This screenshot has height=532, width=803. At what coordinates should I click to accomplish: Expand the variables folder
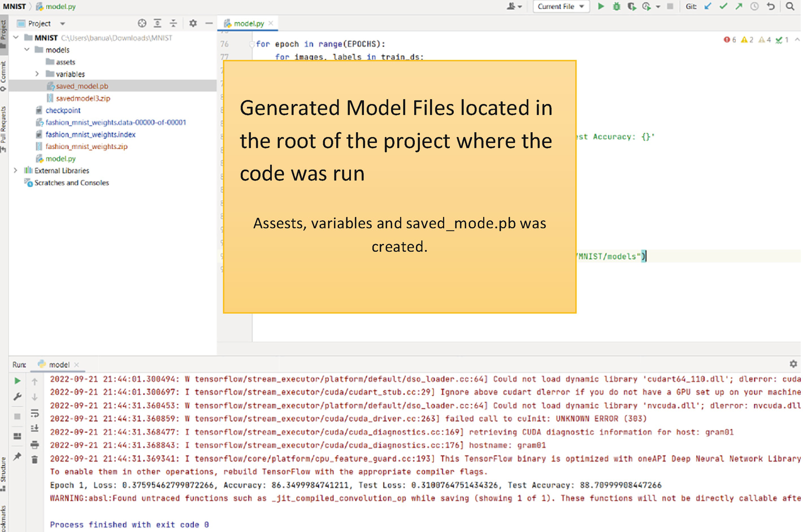click(37, 74)
